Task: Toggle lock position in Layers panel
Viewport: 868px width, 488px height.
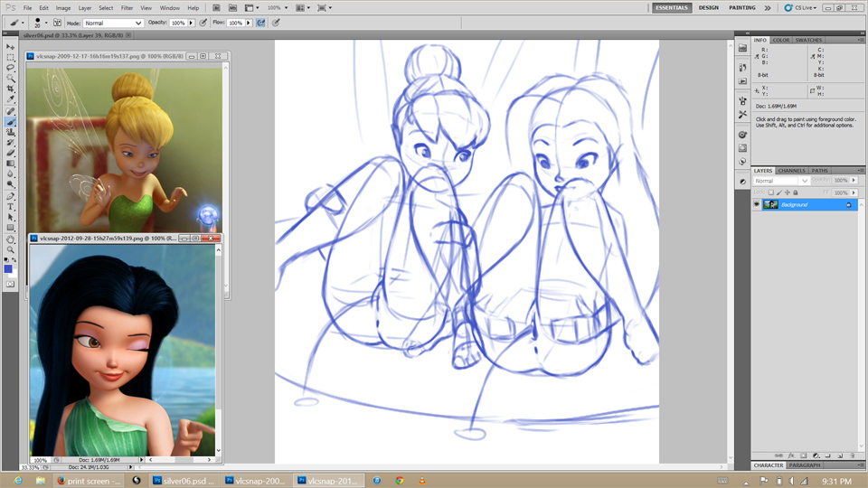Action: (788, 192)
